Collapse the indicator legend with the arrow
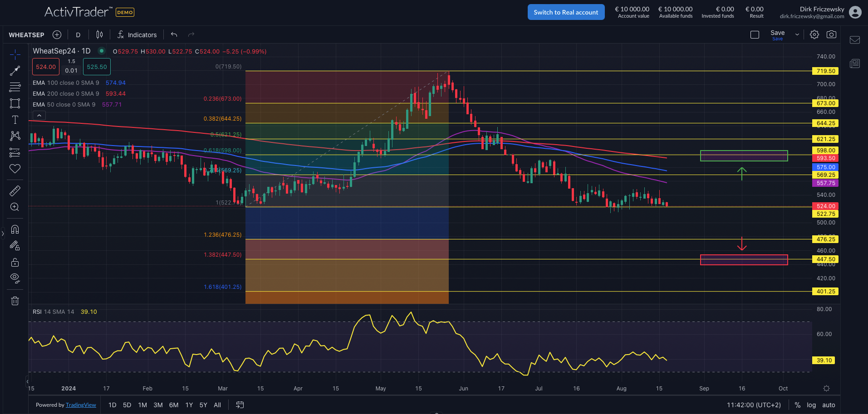 (39, 115)
